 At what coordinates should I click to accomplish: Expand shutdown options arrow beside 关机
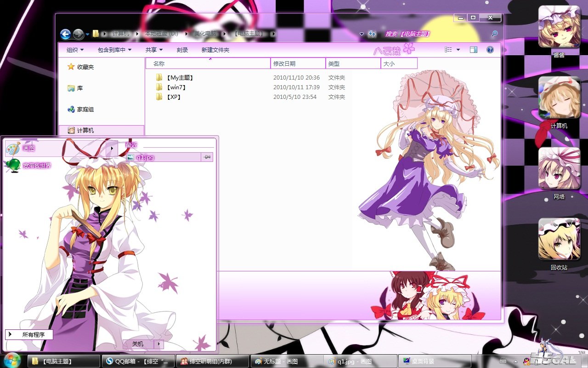pyautogui.click(x=158, y=344)
